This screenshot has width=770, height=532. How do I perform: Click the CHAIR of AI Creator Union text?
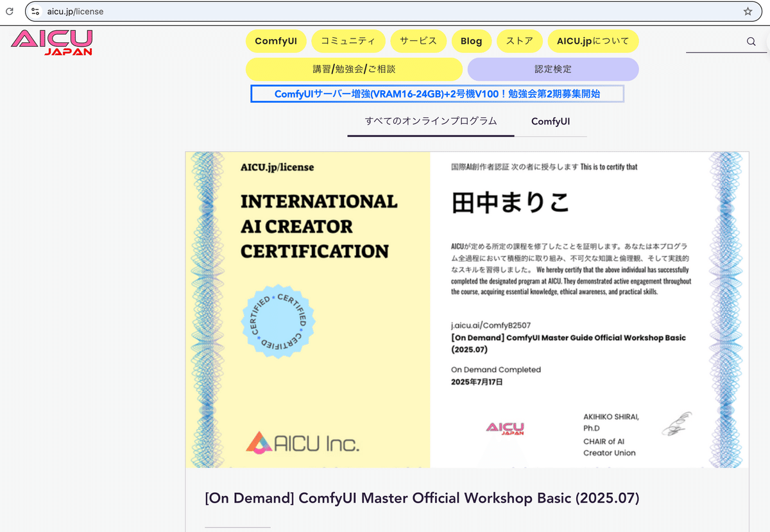[610, 447]
